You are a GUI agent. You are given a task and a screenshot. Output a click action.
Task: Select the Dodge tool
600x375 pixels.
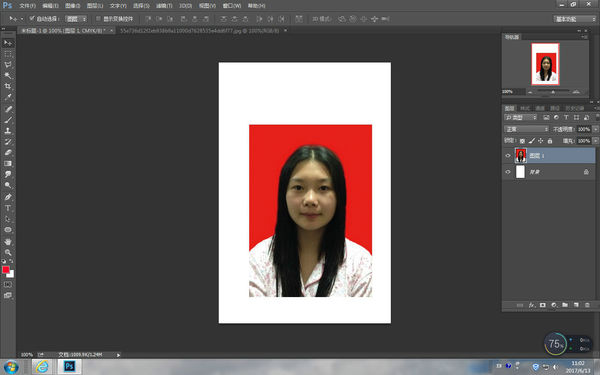[8, 185]
